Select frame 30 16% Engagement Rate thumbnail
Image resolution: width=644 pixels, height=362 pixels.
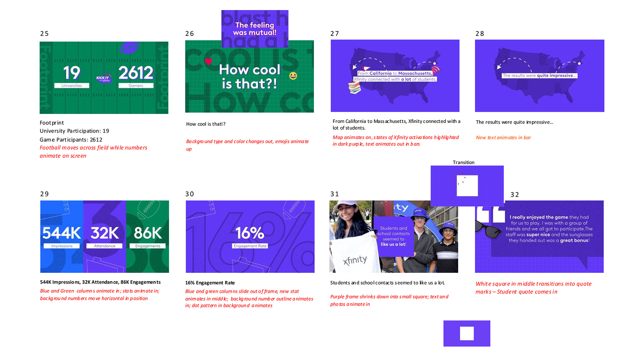250,237
